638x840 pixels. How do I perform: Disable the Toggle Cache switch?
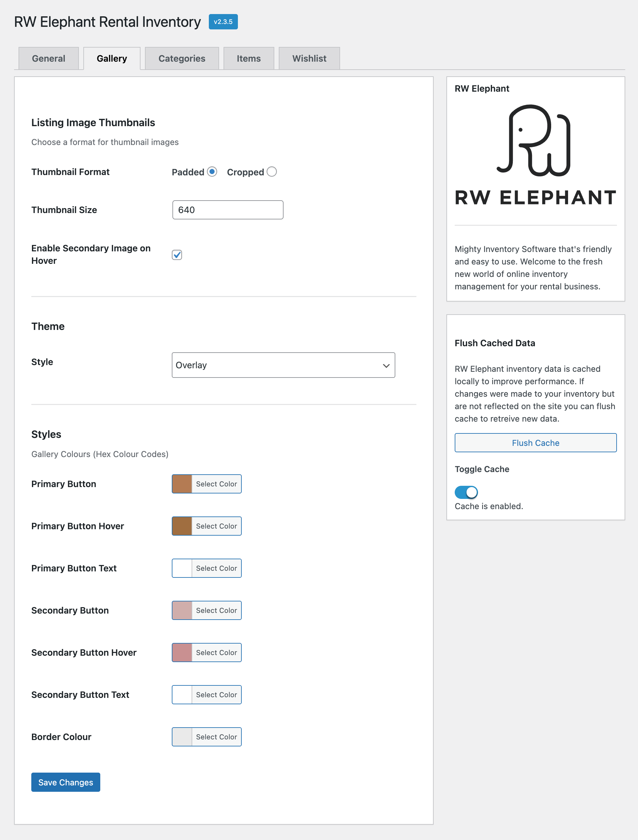466,492
